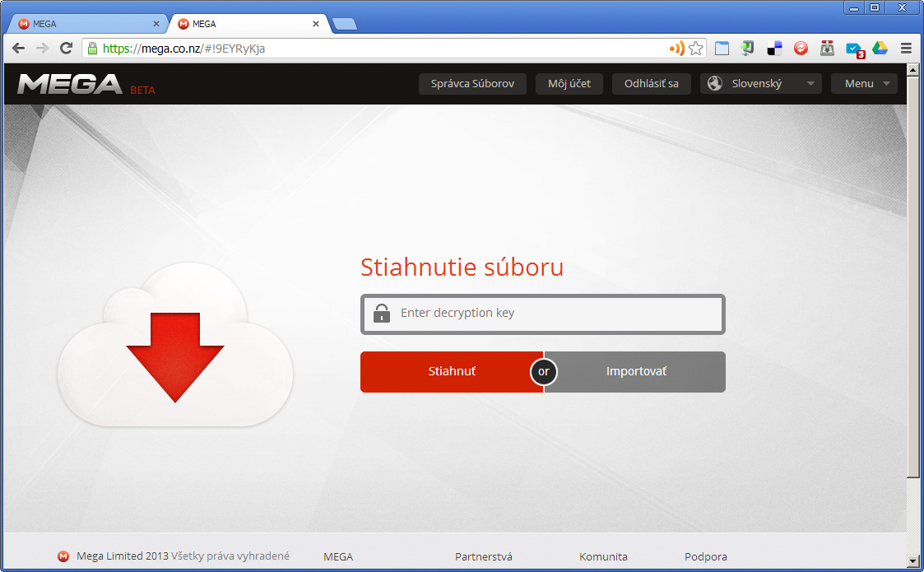Open MEGA footer link
924x572 pixels.
338,556
